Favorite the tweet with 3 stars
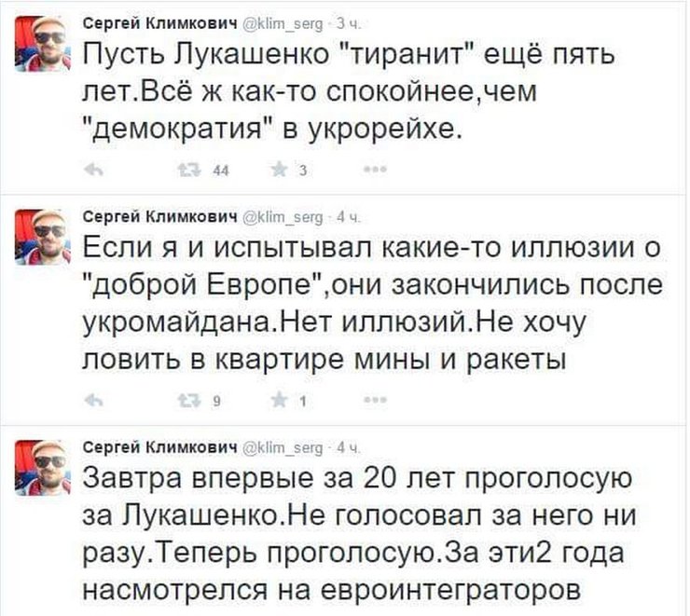690x616 pixels. [276, 170]
